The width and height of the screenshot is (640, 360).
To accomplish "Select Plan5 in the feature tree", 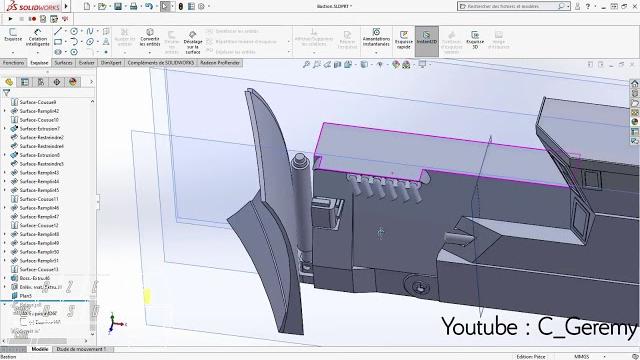I will [25, 296].
